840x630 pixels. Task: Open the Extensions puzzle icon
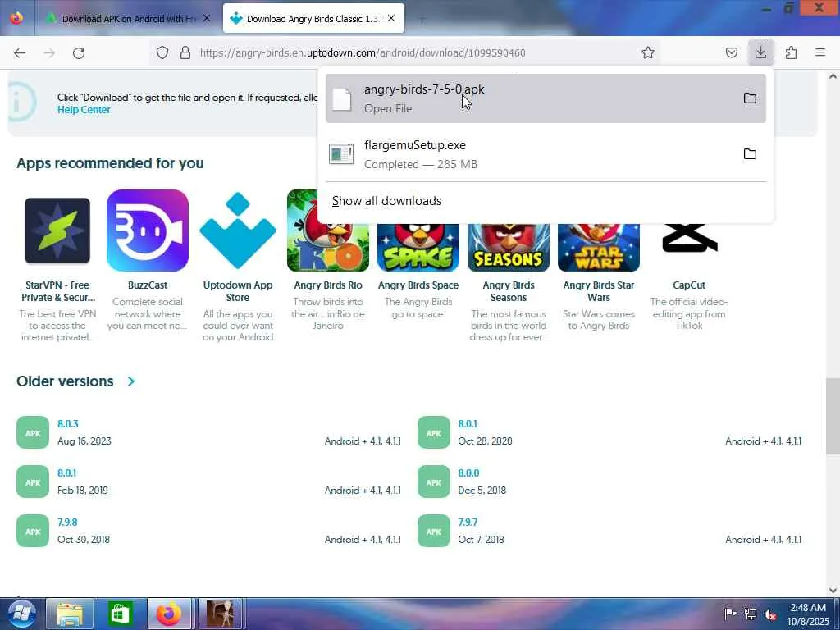[791, 52]
